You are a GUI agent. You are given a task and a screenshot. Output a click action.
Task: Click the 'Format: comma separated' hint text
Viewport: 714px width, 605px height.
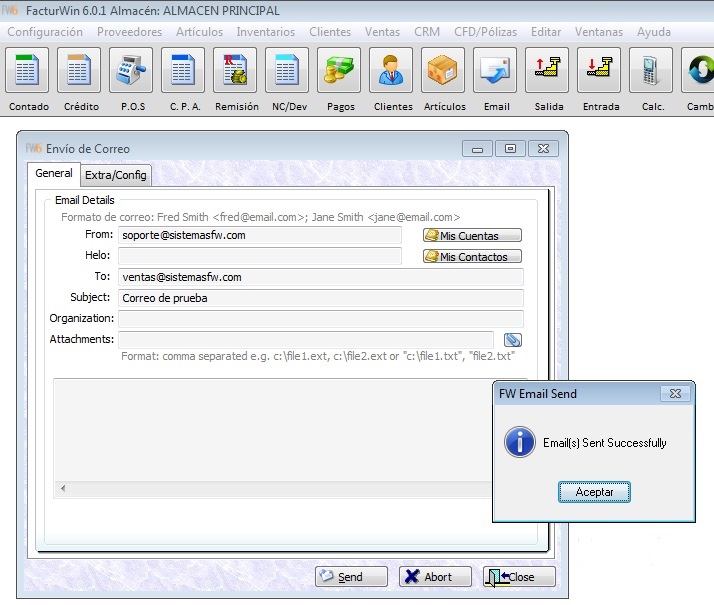318,356
